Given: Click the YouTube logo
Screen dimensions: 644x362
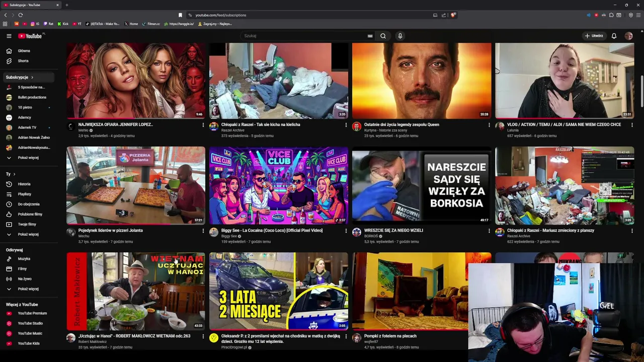Looking at the screenshot, I should click(x=31, y=36).
